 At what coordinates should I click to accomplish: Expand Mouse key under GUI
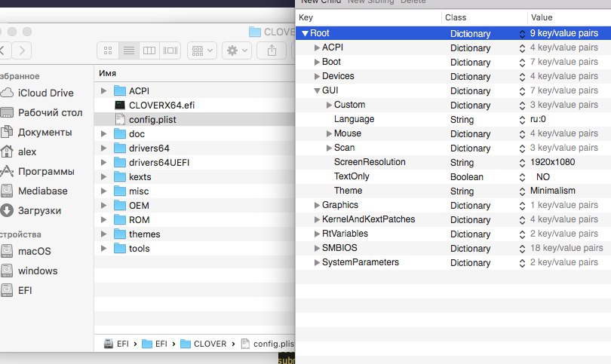[330, 133]
